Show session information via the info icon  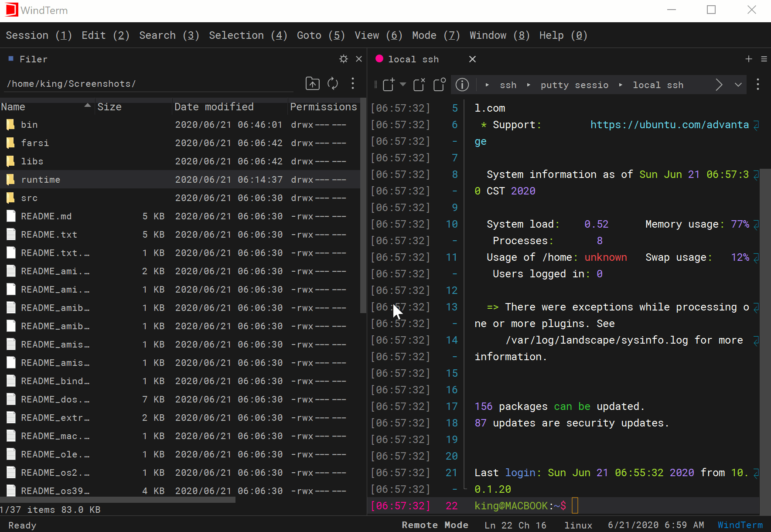point(462,85)
